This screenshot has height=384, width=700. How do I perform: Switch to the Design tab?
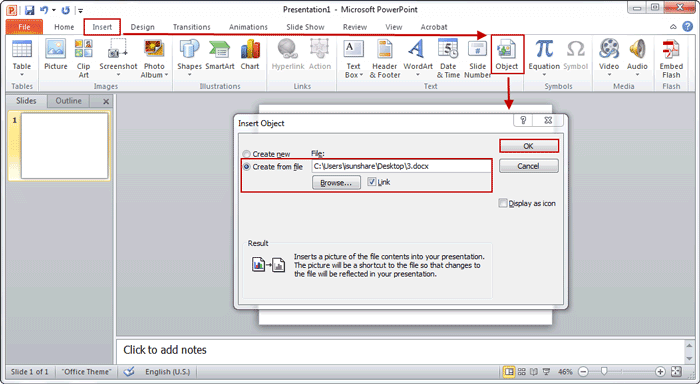142,27
